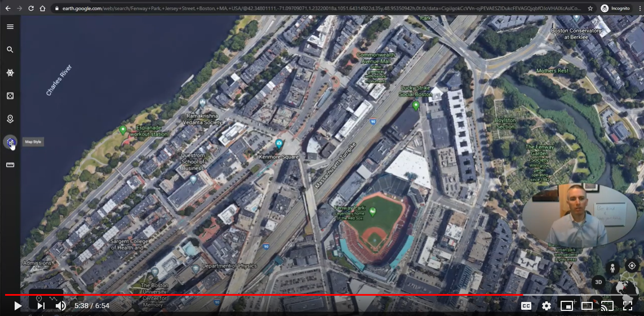This screenshot has width=644, height=316.
Task: Switch to miniplayer mode
Action: [567, 306]
